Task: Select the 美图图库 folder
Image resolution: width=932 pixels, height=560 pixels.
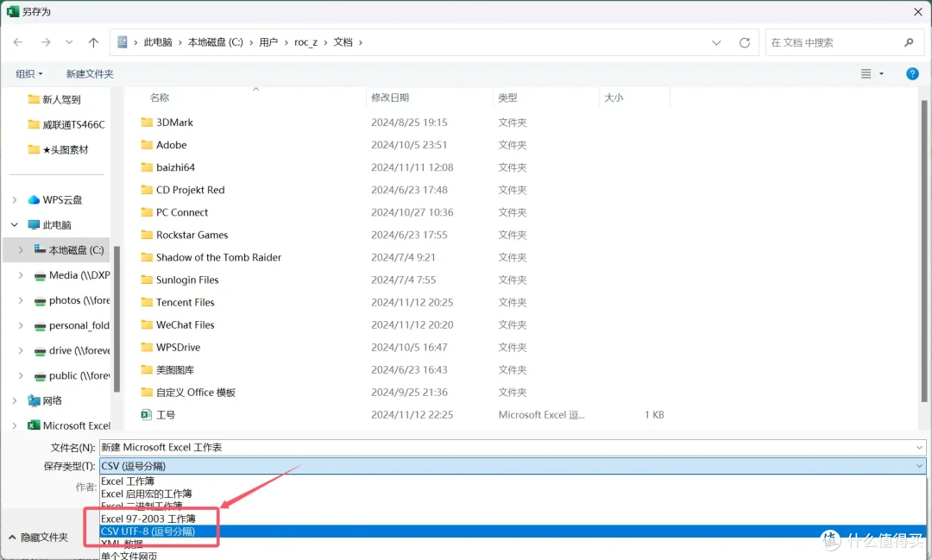Action: pyautogui.click(x=167, y=370)
